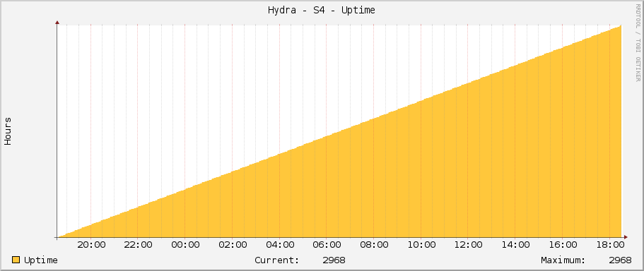Click the 06:00 time axis label
The image size is (644, 271).
[x=327, y=245]
